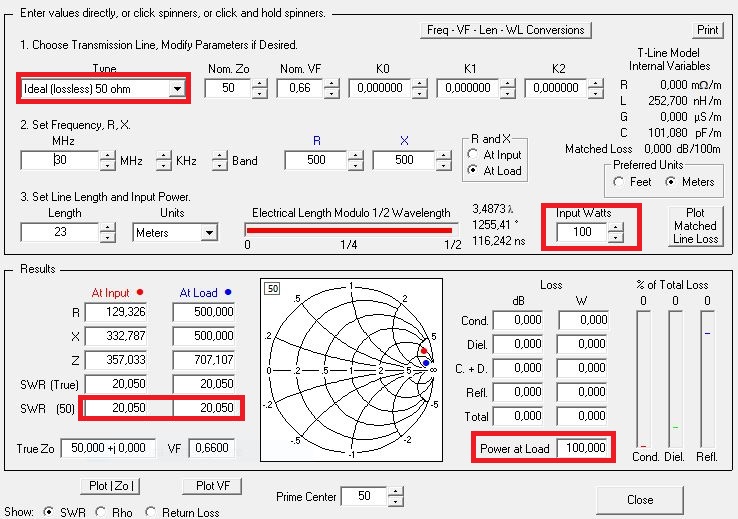
Task: Click the Length spinner arrows
Action: click(x=107, y=232)
